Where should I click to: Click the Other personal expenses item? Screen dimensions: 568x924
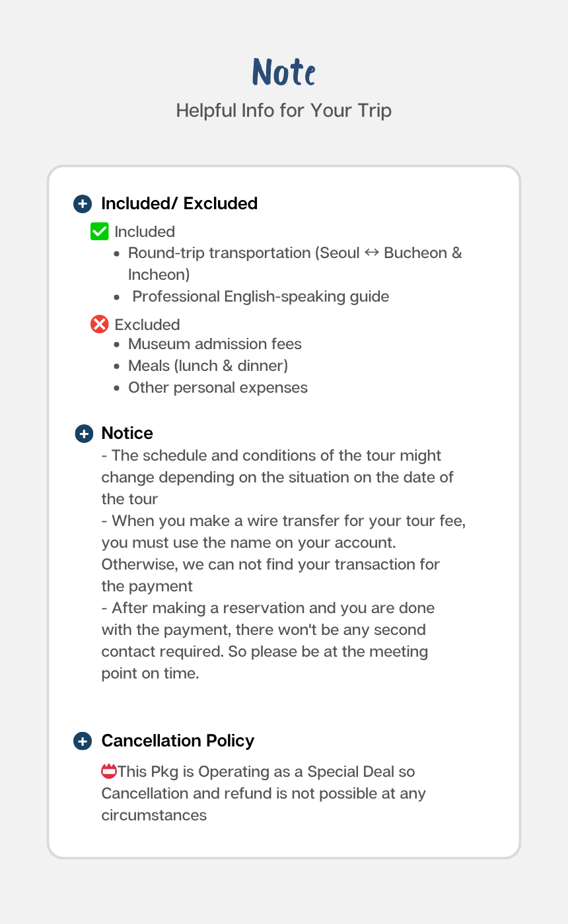click(x=218, y=387)
